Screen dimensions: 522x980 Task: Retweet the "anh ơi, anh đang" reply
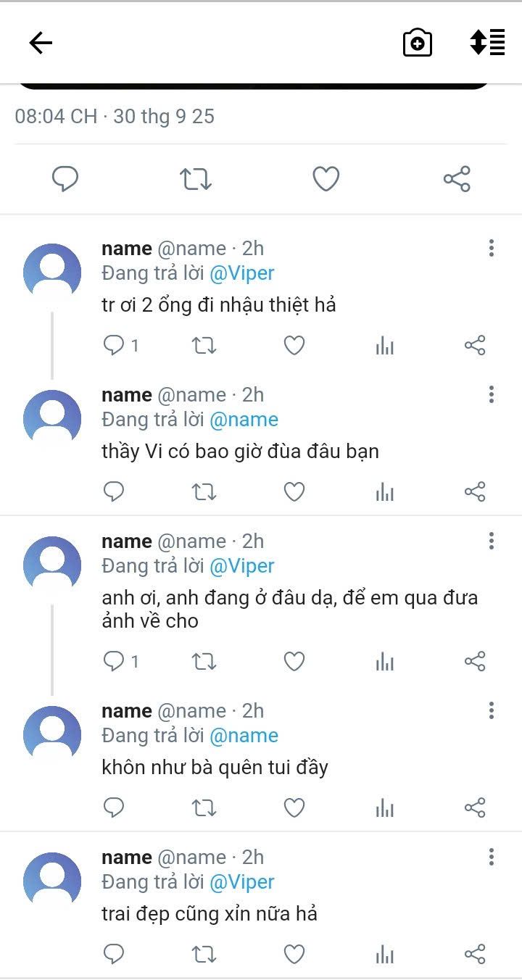tap(204, 662)
